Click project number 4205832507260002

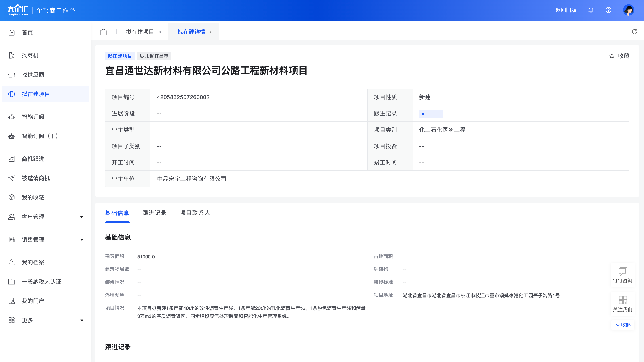(183, 97)
